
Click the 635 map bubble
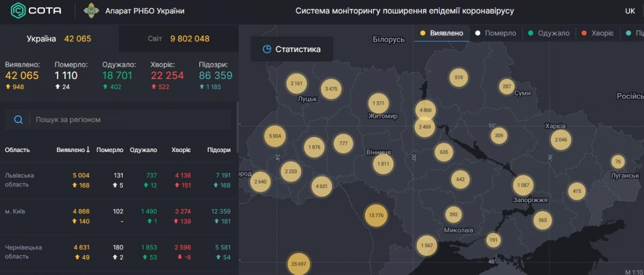point(443,153)
